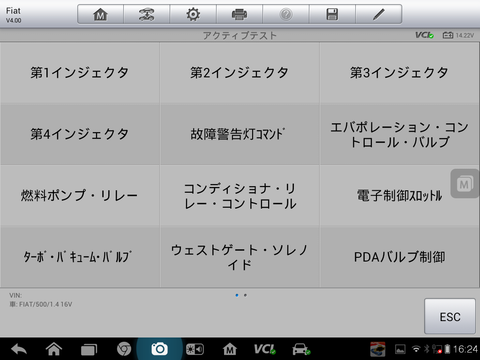Open コンディショナ・リレー・コントロール test
Viewport: 480px width, 360px height.
pos(239,195)
